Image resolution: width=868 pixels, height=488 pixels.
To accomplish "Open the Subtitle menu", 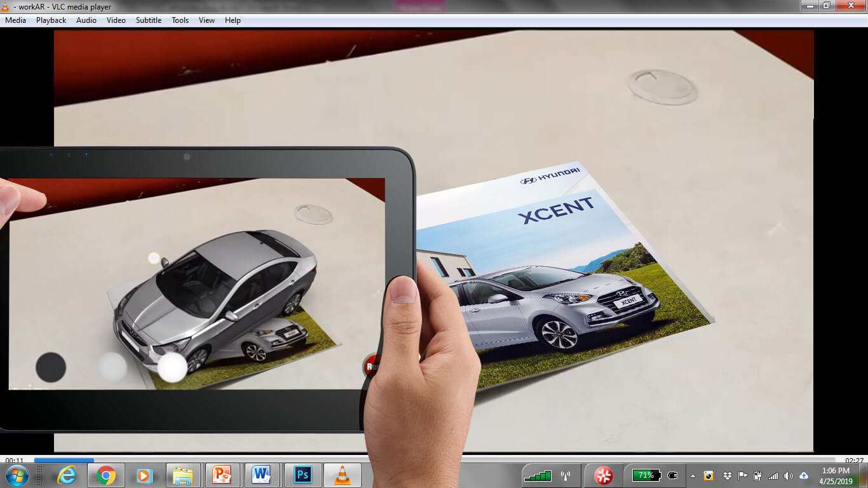I will [148, 20].
